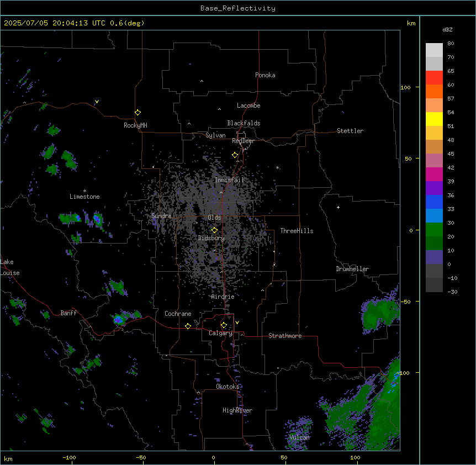Click the yellow diamond marker above RockyMH
This screenshot has height=465, width=476.
pyautogui.click(x=137, y=112)
